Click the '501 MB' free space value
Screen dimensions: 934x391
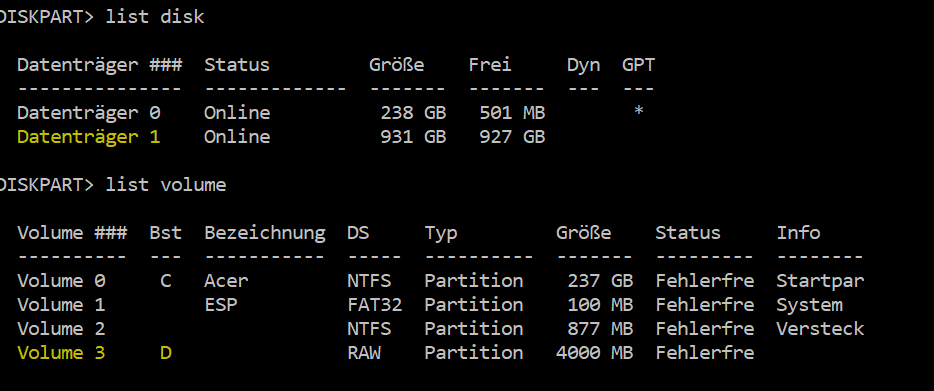(512, 113)
